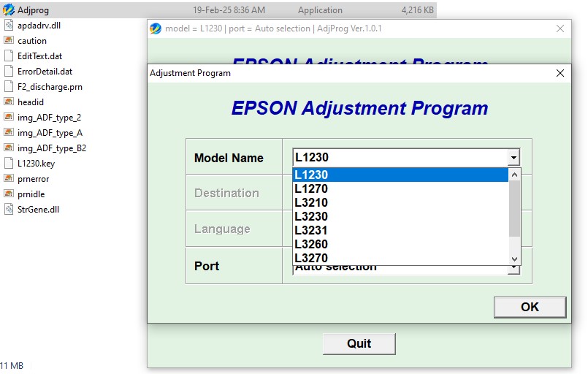Click the Adjprog application icon

pyautogui.click(x=8, y=9)
